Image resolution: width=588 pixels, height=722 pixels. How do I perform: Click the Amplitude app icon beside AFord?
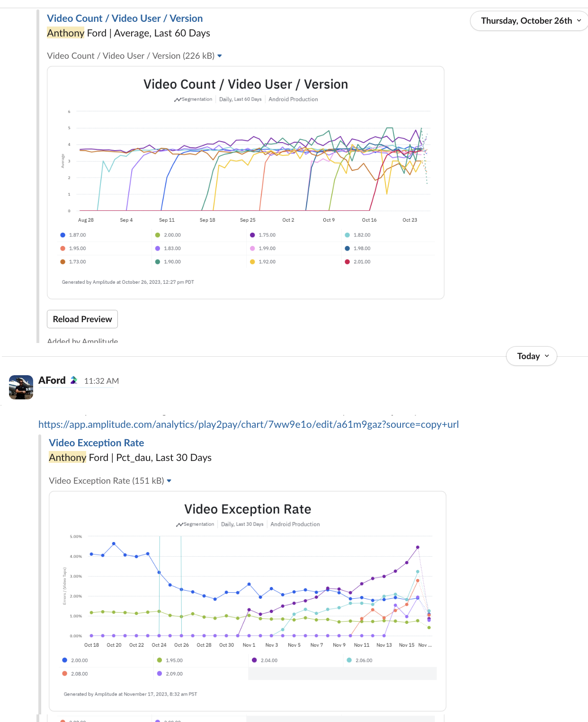74,380
